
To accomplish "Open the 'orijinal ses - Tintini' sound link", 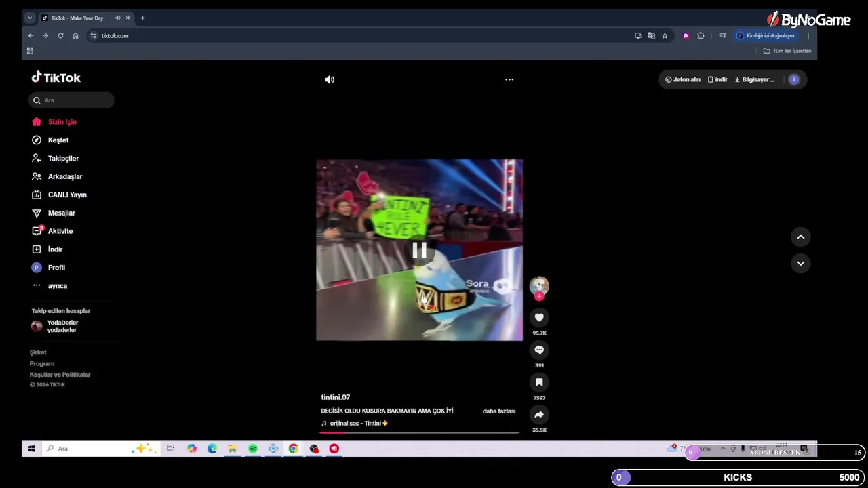I will [x=355, y=424].
